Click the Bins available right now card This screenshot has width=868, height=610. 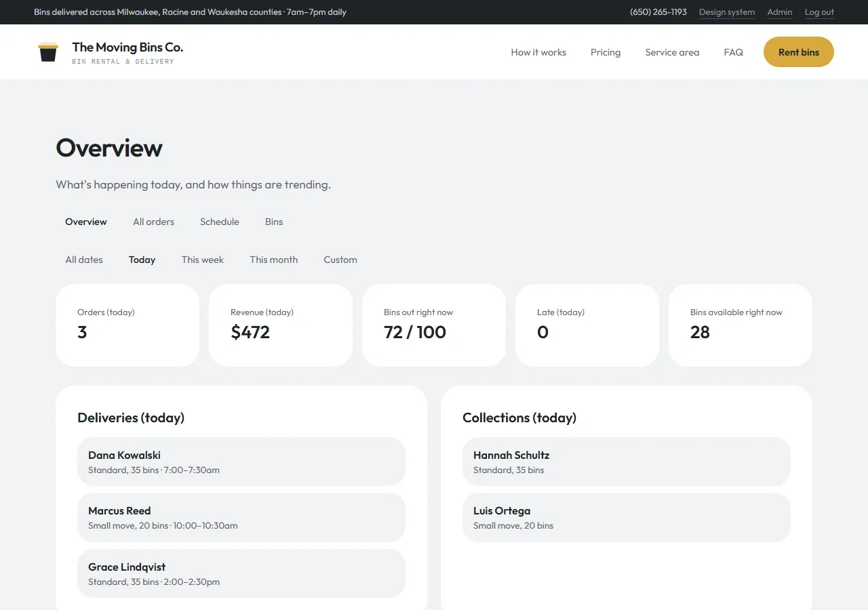pyautogui.click(x=741, y=325)
